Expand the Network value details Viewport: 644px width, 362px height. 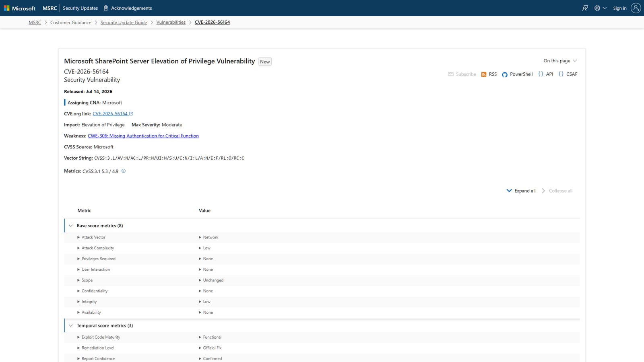(208, 237)
